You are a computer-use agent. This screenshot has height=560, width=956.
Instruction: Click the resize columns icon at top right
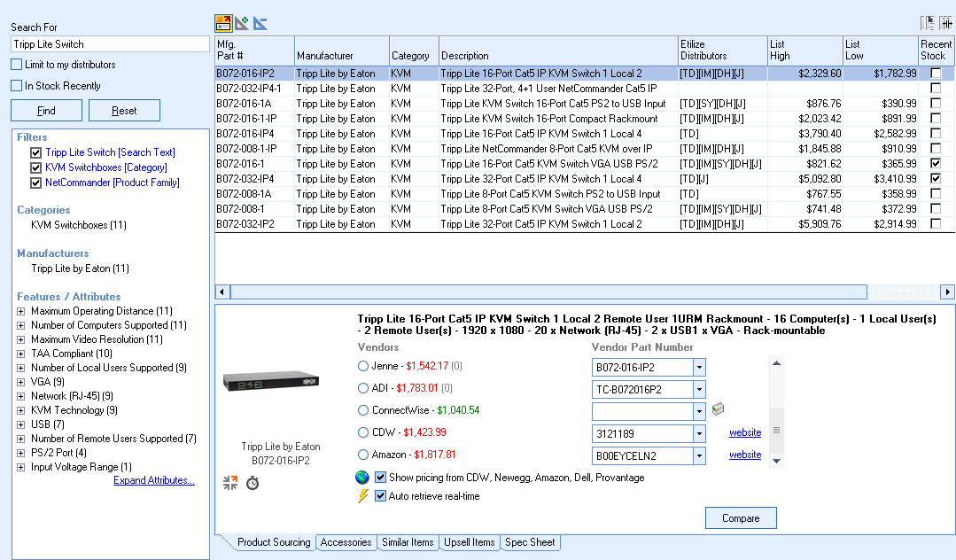[x=947, y=23]
